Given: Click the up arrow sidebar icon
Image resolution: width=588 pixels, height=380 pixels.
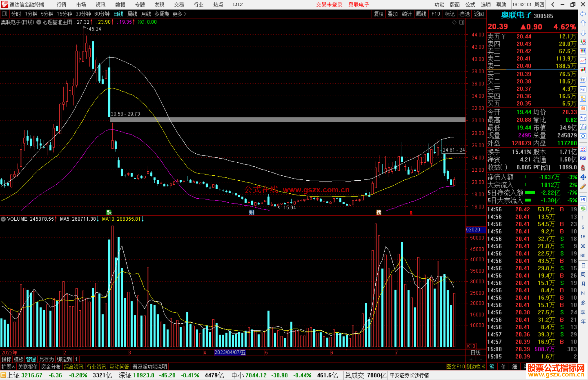Looking at the screenshot, I should [583, 23].
